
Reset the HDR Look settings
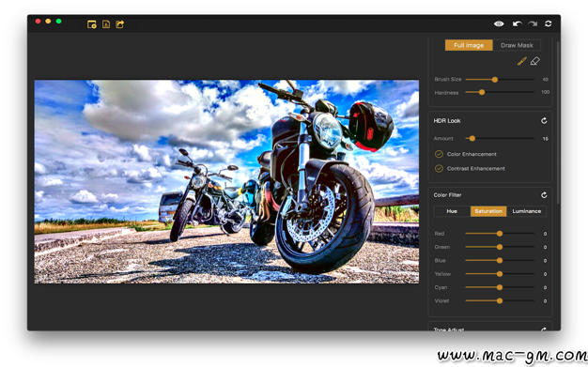(544, 121)
